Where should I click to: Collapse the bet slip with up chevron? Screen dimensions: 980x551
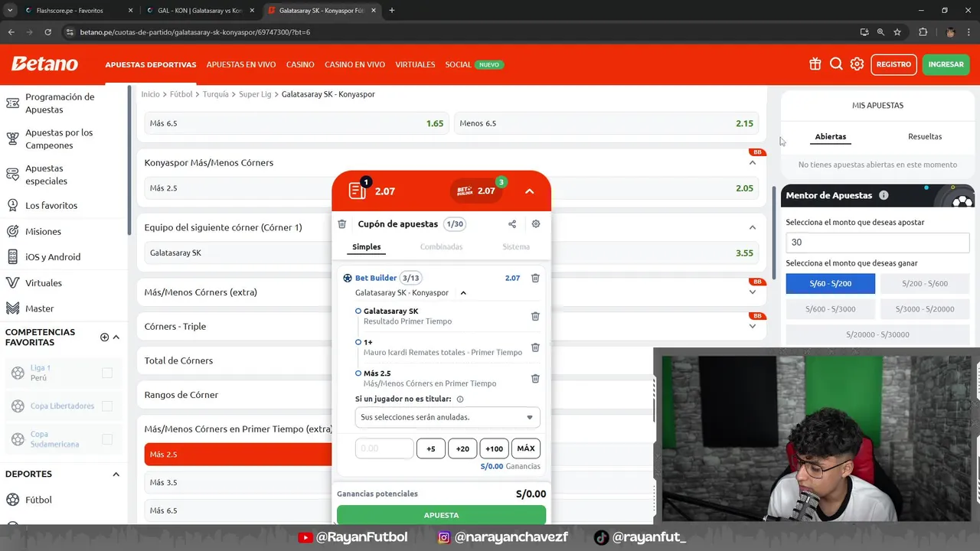click(529, 191)
